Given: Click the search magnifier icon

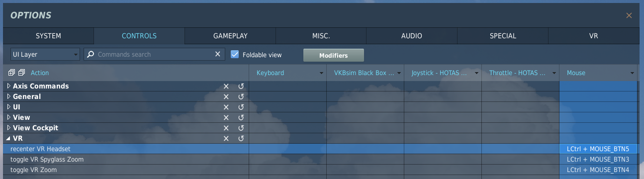Looking at the screenshot, I should pyautogui.click(x=91, y=54).
